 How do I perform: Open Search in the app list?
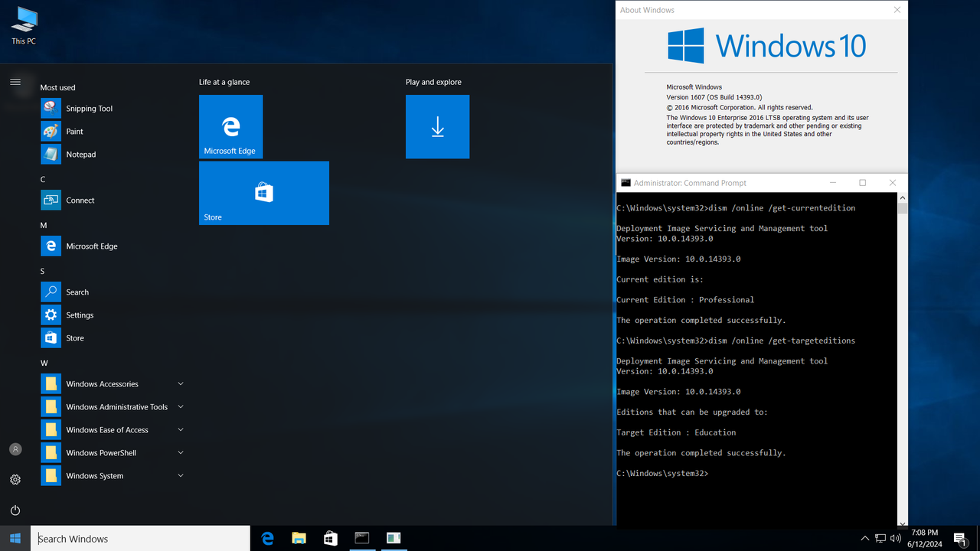point(112,292)
